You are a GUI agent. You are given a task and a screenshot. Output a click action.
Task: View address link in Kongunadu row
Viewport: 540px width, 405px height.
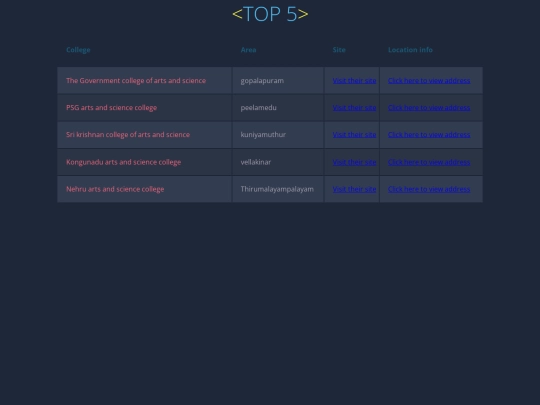(x=429, y=162)
